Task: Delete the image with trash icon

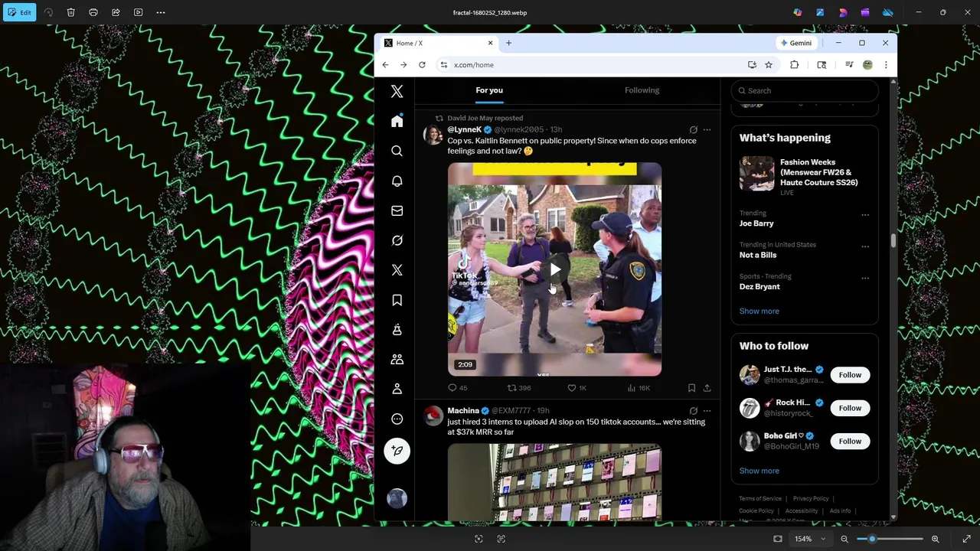Action: (x=70, y=12)
